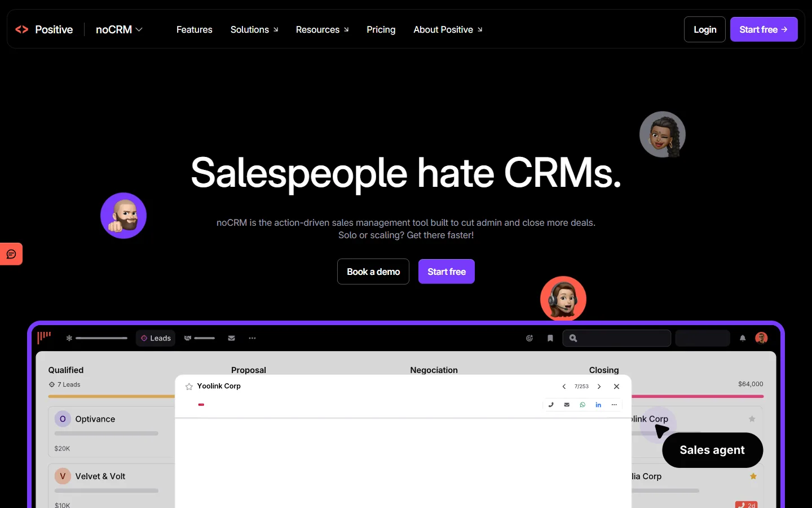Click the Start free button under the headline
This screenshot has width=812, height=508.
click(447, 271)
